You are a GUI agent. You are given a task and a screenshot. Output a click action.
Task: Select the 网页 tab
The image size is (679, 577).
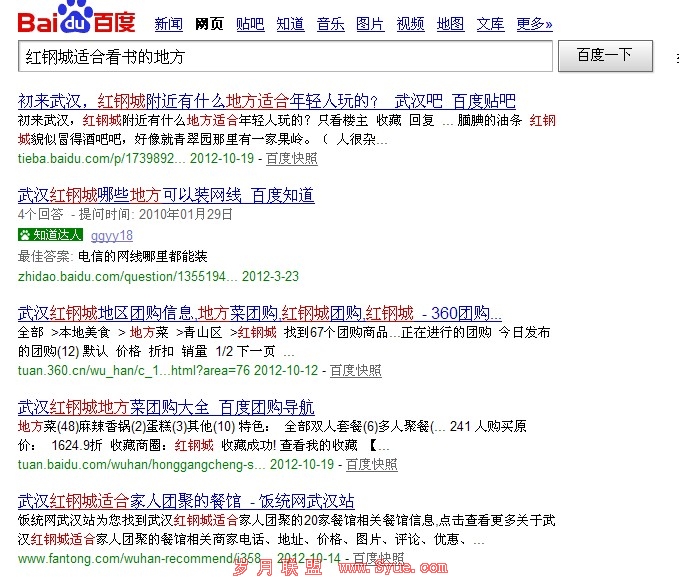pos(209,23)
